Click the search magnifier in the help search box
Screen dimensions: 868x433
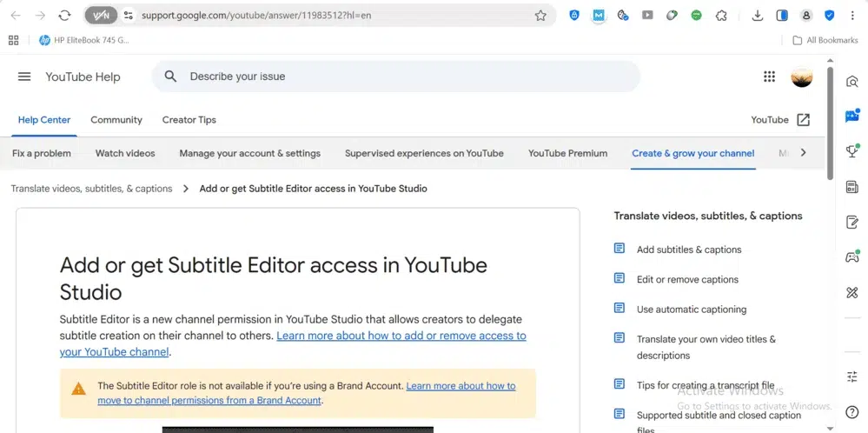170,77
